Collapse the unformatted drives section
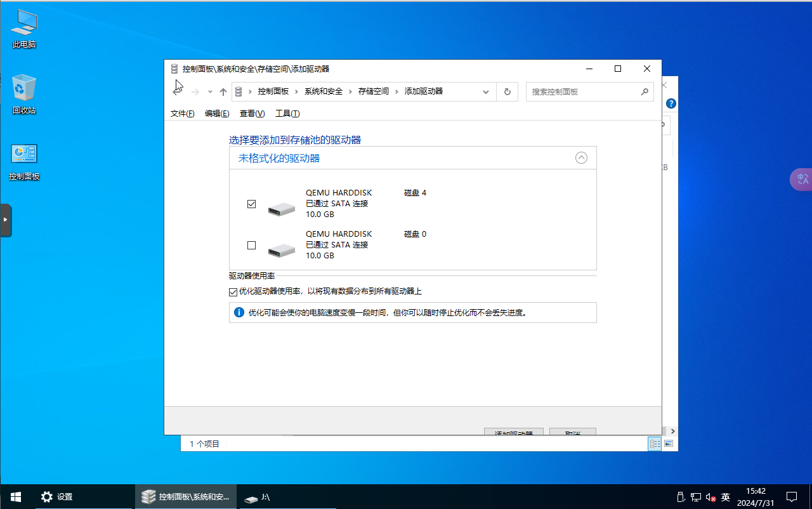Screen dimensions: 812x509 [x=581, y=158]
